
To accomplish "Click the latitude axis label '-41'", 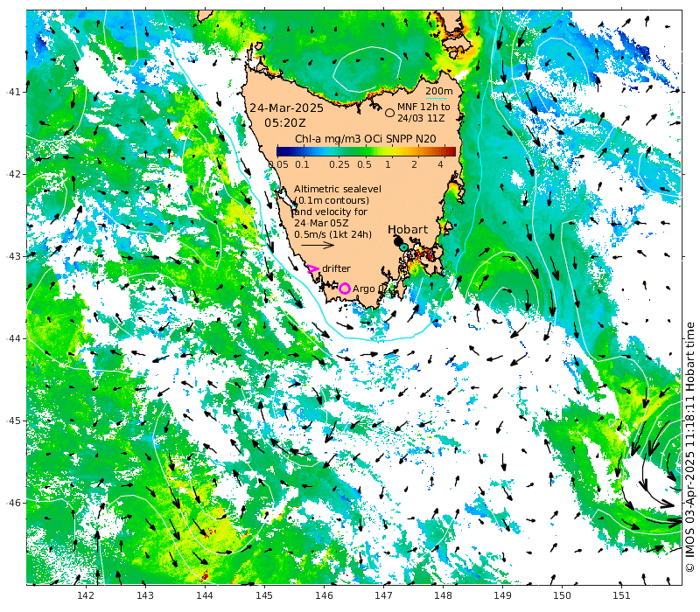I will tap(13, 92).
